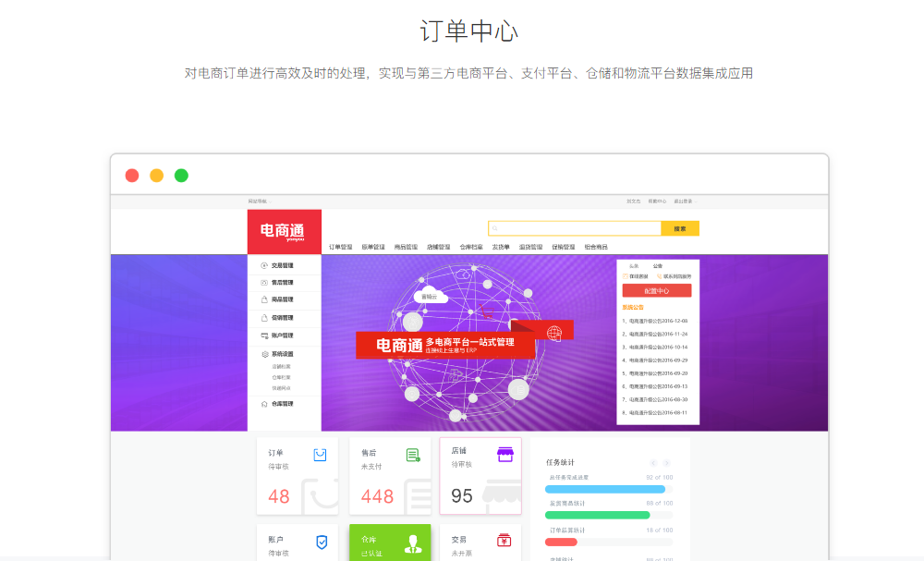This screenshot has height=561, width=924.
Task: Click the 账户 blue shield icon
Action: (x=322, y=543)
